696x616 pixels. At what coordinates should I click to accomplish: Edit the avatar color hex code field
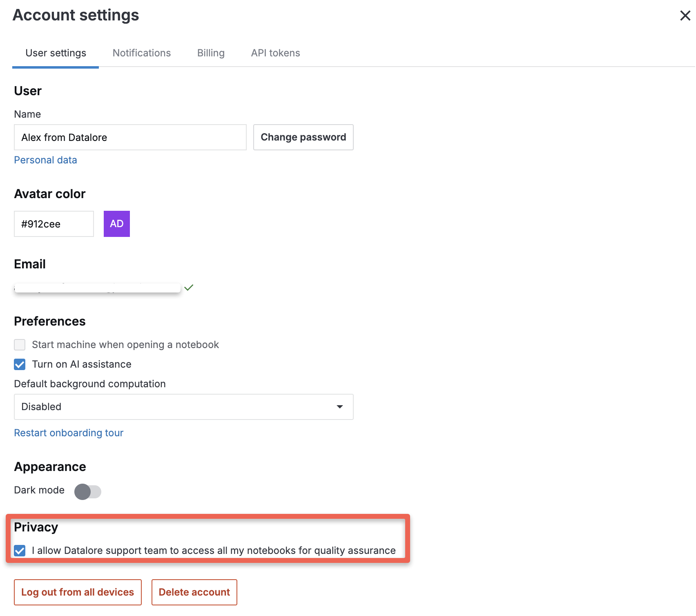coord(53,223)
